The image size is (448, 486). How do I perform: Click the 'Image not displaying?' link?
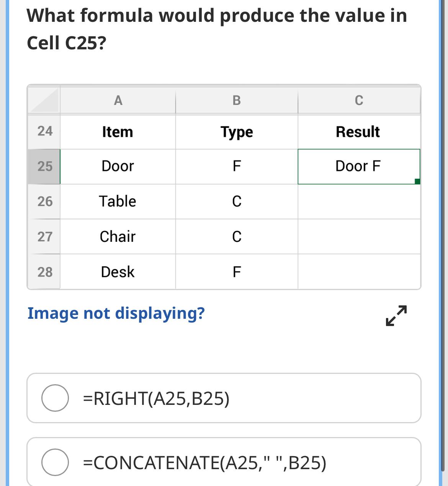click(116, 313)
